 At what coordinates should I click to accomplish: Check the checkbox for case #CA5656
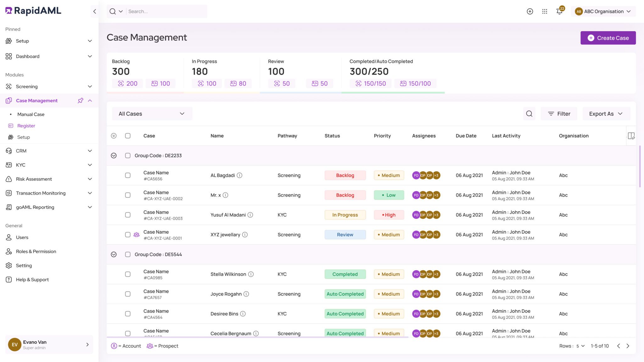128,175
